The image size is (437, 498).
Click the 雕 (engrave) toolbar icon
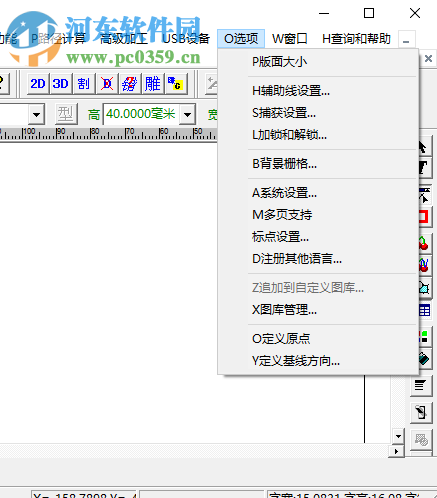click(153, 83)
